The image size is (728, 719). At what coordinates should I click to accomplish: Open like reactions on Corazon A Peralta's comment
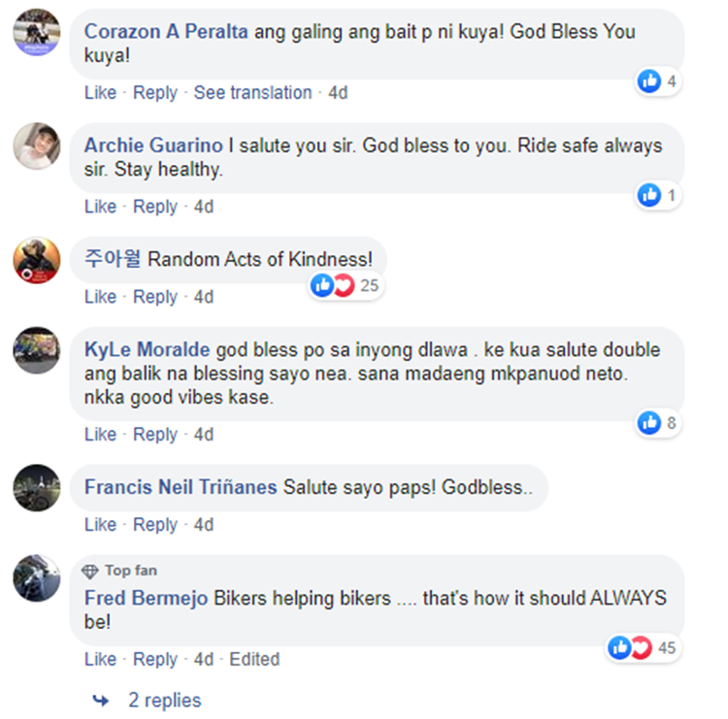coord(657,82)
